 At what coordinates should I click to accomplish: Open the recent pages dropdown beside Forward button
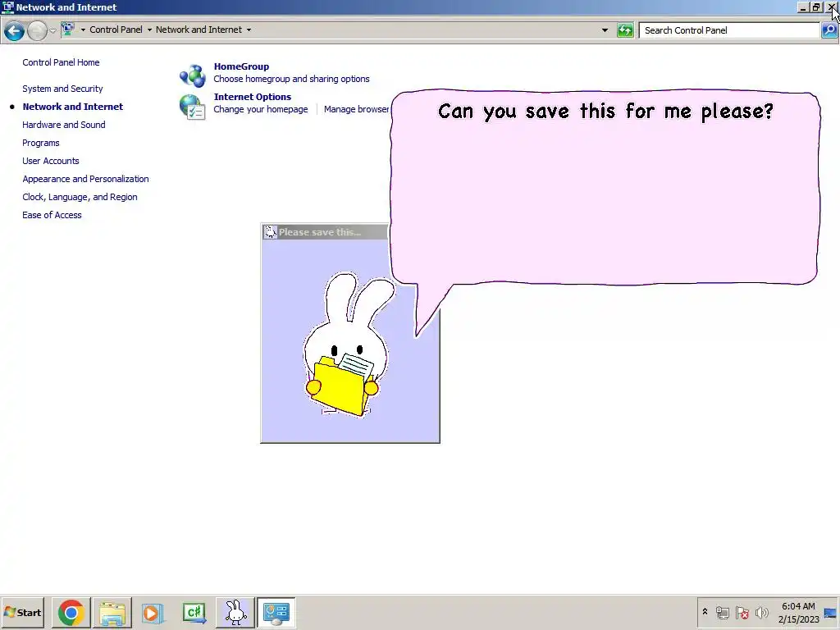pos(52,30)
